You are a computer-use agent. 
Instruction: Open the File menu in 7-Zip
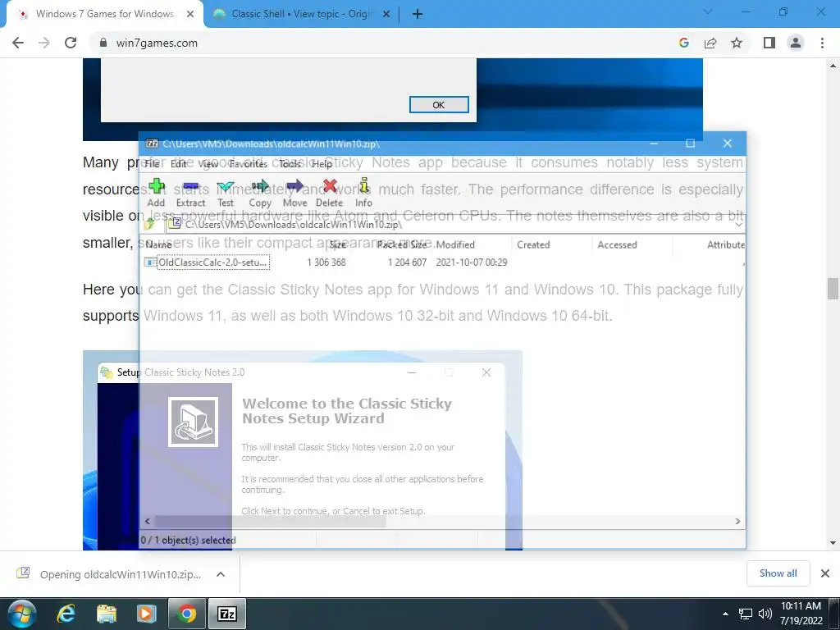[x=152, y=164]
